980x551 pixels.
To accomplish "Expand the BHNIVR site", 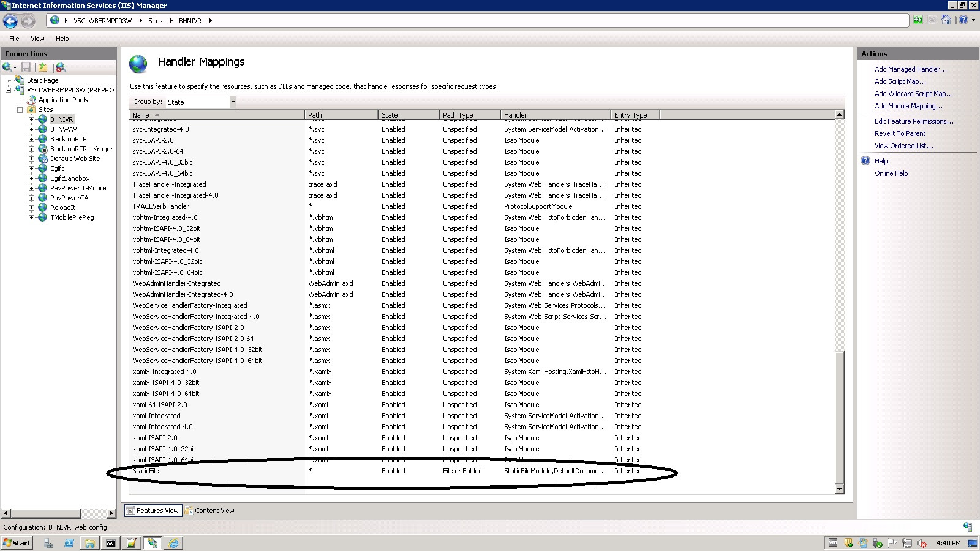I will coord(31,119).
